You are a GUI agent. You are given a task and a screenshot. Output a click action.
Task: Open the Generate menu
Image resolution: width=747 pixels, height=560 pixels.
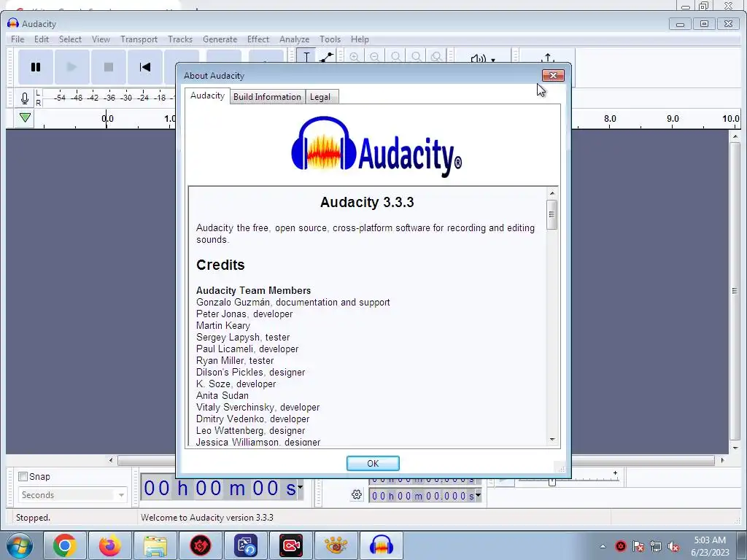[220, 39]
